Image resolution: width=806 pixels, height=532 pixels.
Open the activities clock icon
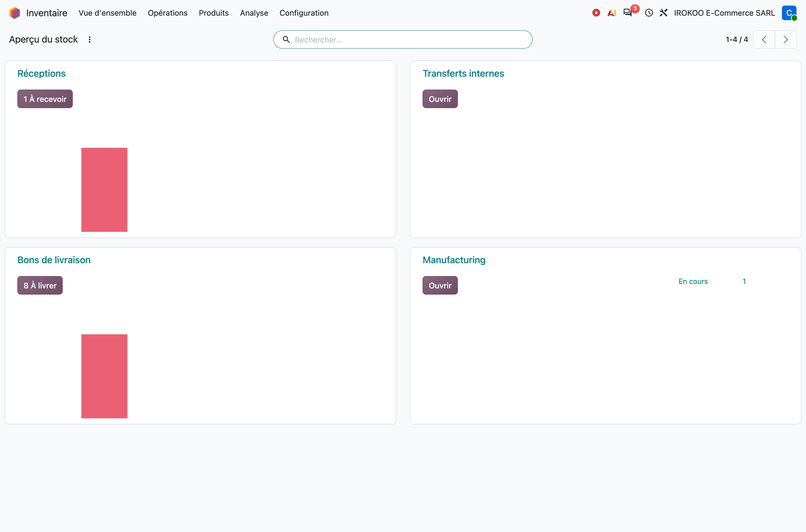pos(649,13)
